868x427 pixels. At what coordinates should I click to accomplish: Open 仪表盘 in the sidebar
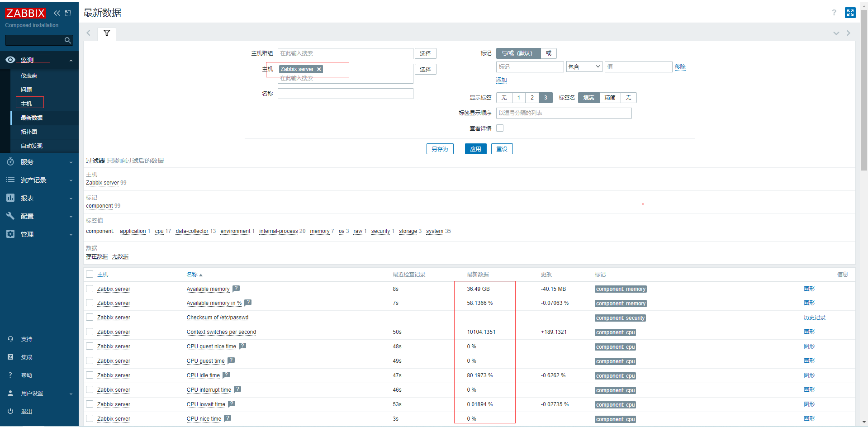click(29, 76)
